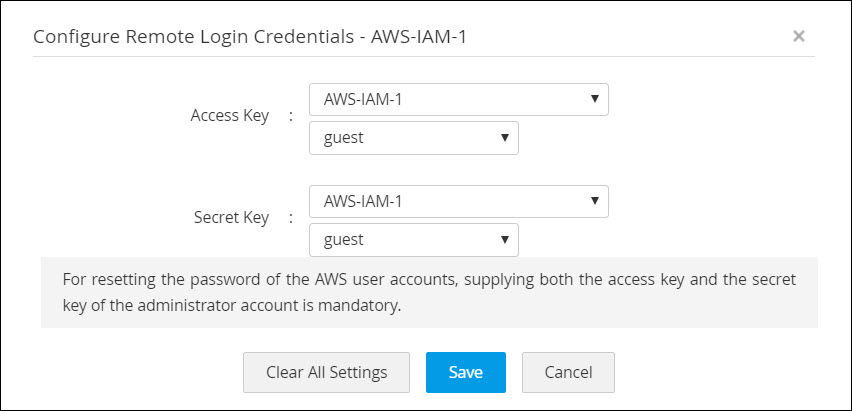Click the colon after the Access Key label
The height and width of the screenshot is (411, 852).
290,115
